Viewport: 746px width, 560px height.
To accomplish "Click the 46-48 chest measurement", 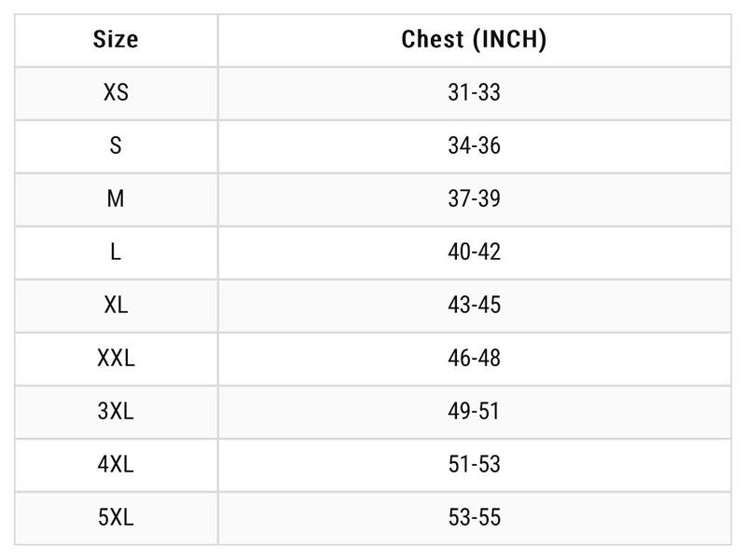I will pos(474,359).
